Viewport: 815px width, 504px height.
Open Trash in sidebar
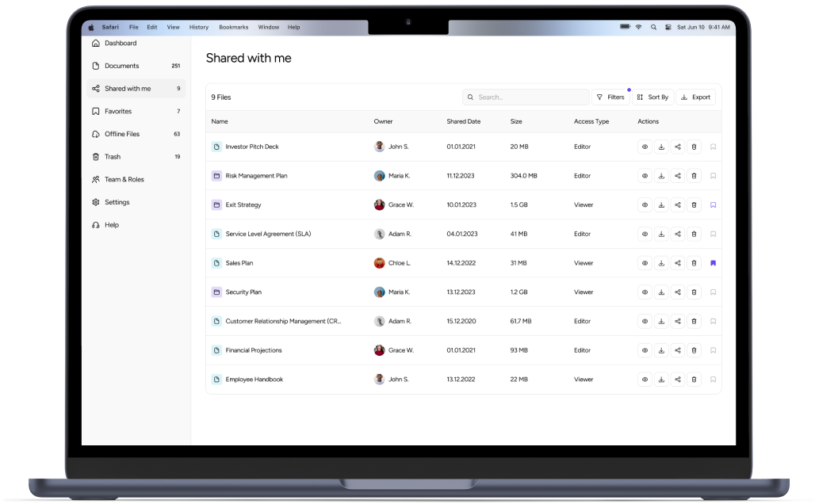(x=136, y=157)
